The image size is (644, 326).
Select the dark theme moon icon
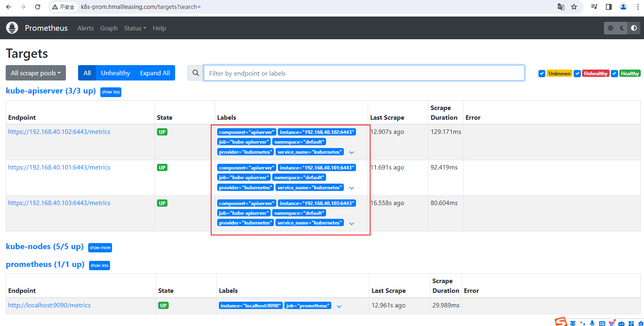pos(622,28)
